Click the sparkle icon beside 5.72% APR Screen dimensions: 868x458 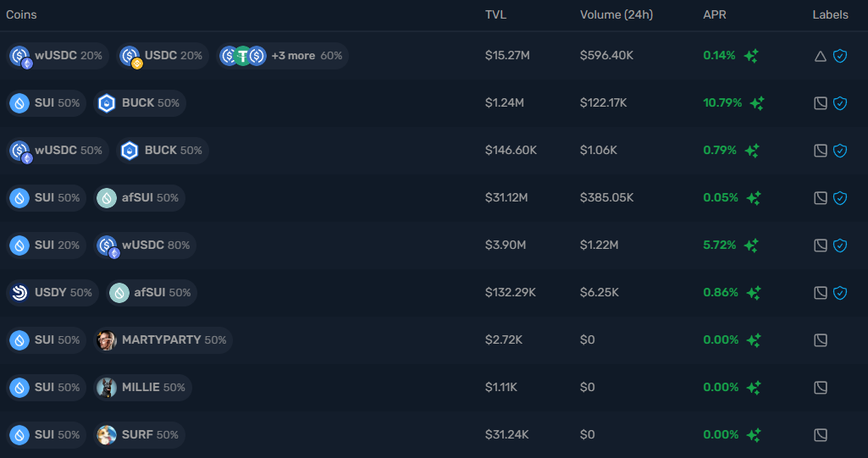(751, 246)
